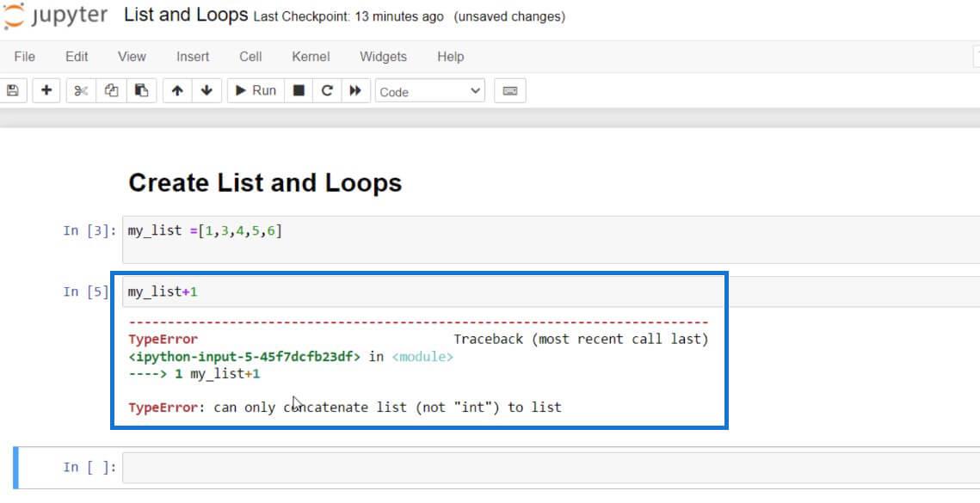Select In [5] cell prompt

pyautogui.click(x=86, y=291)
